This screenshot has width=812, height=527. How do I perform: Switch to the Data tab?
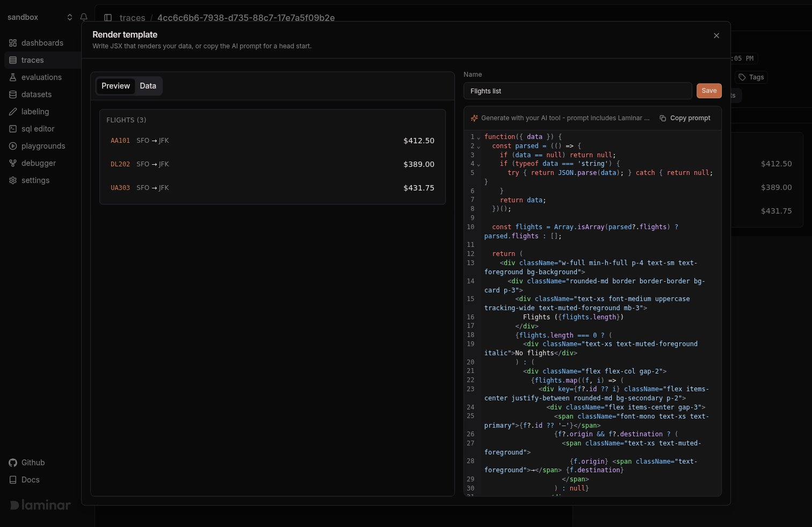tap(148, 86)
